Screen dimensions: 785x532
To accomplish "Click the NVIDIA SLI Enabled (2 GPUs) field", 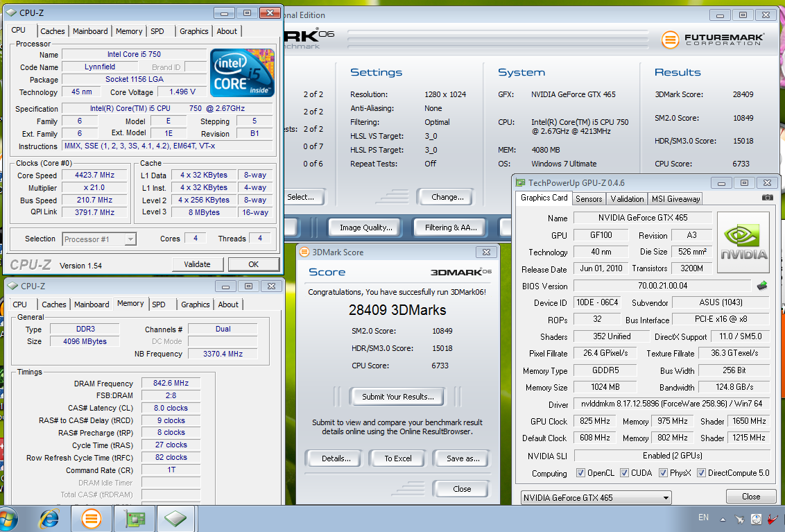I will coord(672,456).
